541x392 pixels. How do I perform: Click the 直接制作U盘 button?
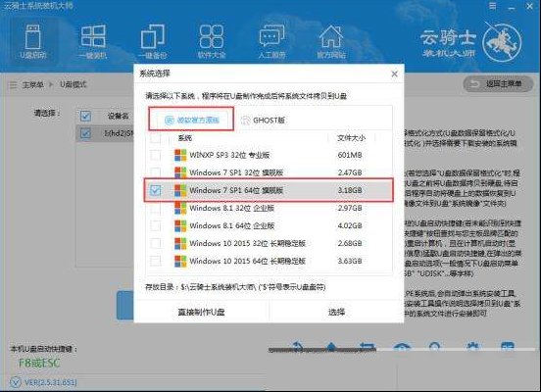[202, 312]
